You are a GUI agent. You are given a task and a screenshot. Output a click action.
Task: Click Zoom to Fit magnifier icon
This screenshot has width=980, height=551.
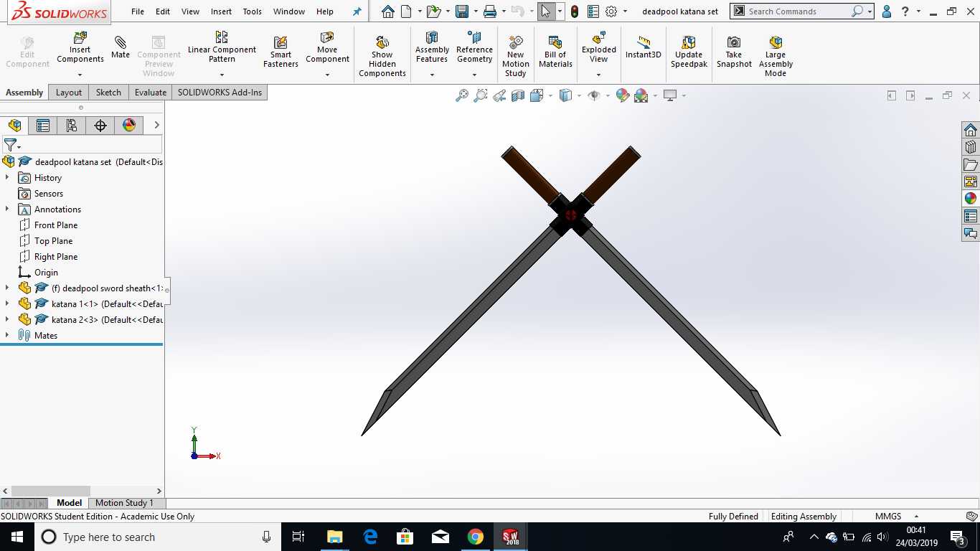(x=462, y=95)
